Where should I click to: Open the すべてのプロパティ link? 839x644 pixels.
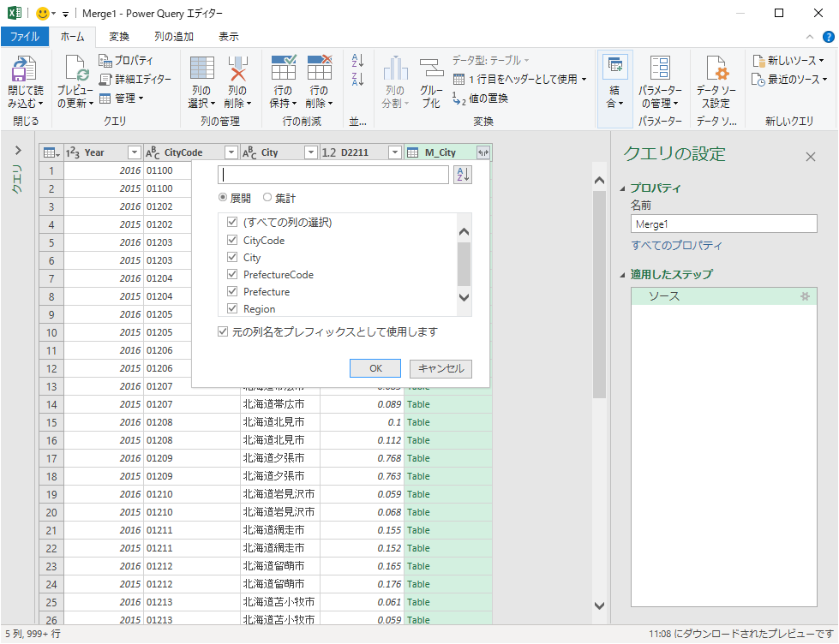676,246
